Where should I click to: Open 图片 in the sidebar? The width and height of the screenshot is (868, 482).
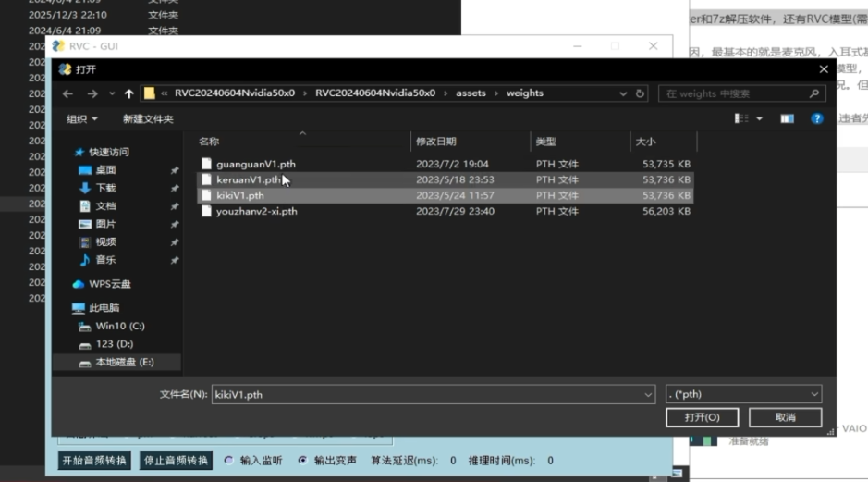click(105, 224)
